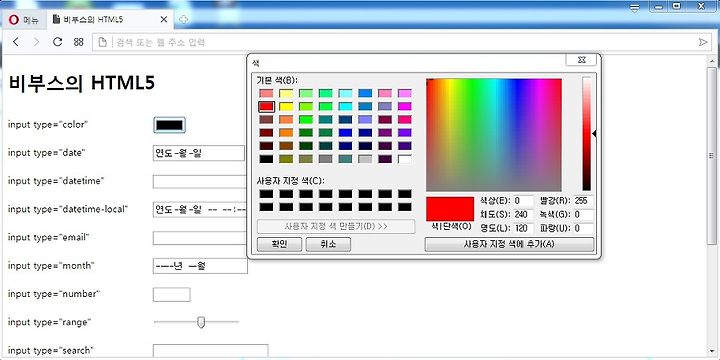Viewport: 720px width, 360px height.
Task: Click the 비부스의 HTML5 heading
Action: 82,83
